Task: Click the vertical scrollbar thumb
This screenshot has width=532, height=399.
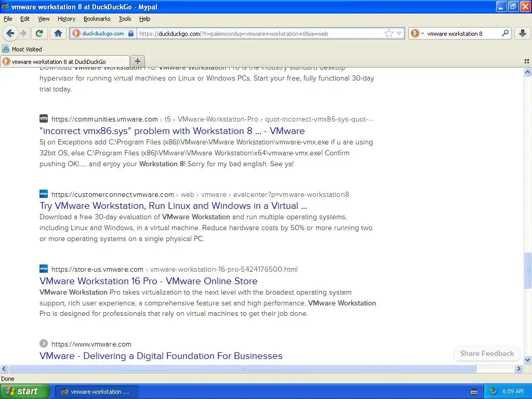Action: pyautogui.click(x=527, y=270)
